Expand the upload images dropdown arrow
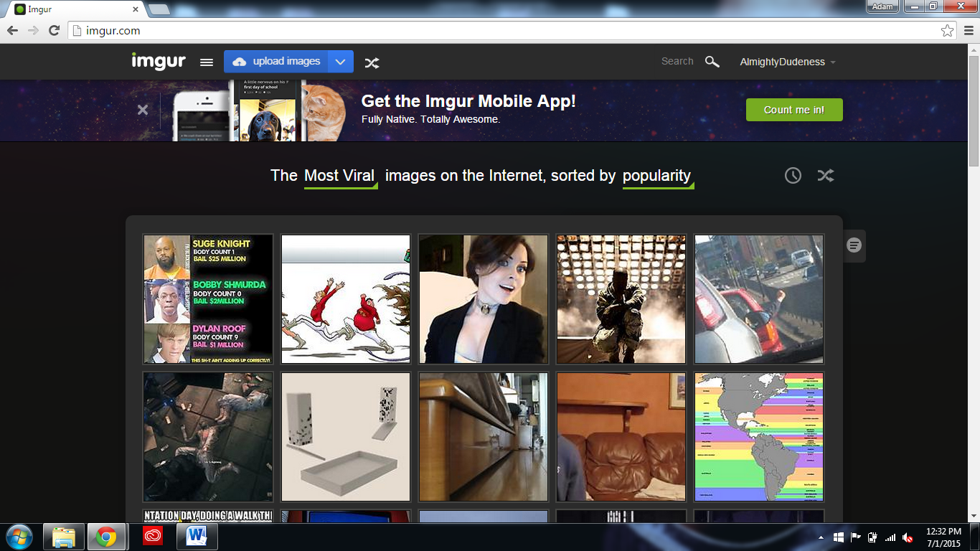 click(x=341, y=62)
